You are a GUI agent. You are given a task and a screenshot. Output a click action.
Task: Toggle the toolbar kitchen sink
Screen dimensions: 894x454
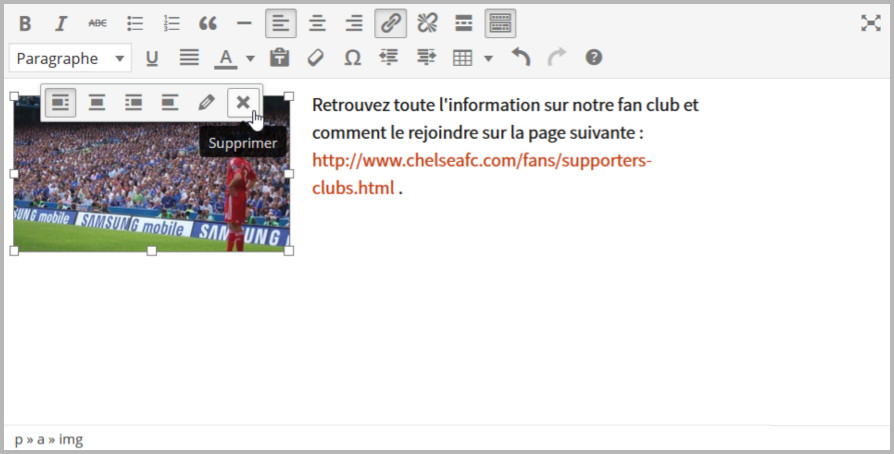click(x=500, y=23)
